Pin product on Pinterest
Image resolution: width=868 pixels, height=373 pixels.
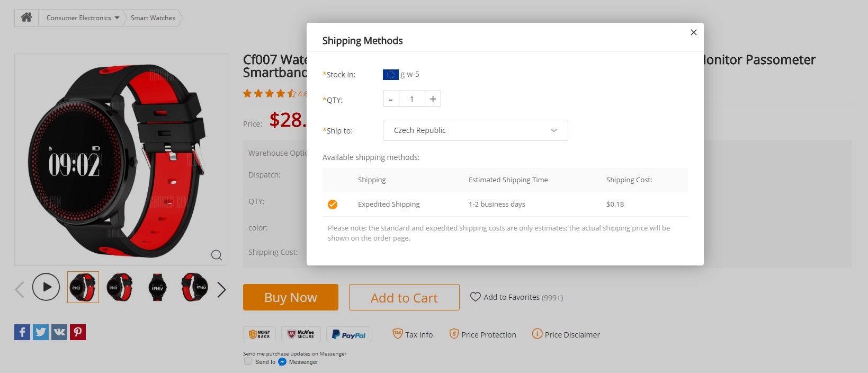pyautogui.click(x=78, y=332)
